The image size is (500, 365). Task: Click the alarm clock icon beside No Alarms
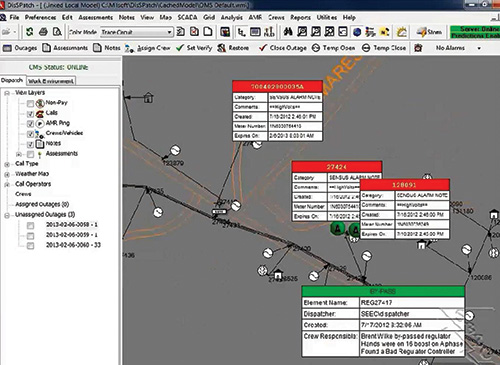pyautogui.click(x=418, y=48)
